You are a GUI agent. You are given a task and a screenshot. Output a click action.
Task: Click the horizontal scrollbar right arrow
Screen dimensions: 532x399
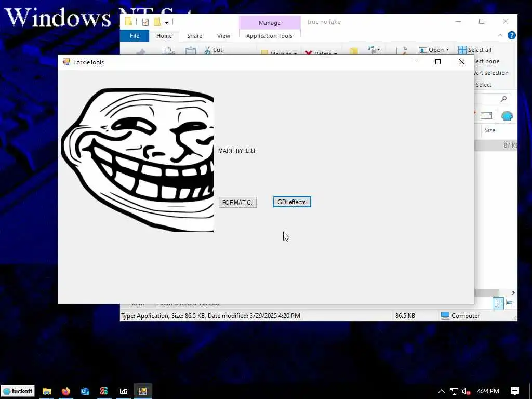513,292
